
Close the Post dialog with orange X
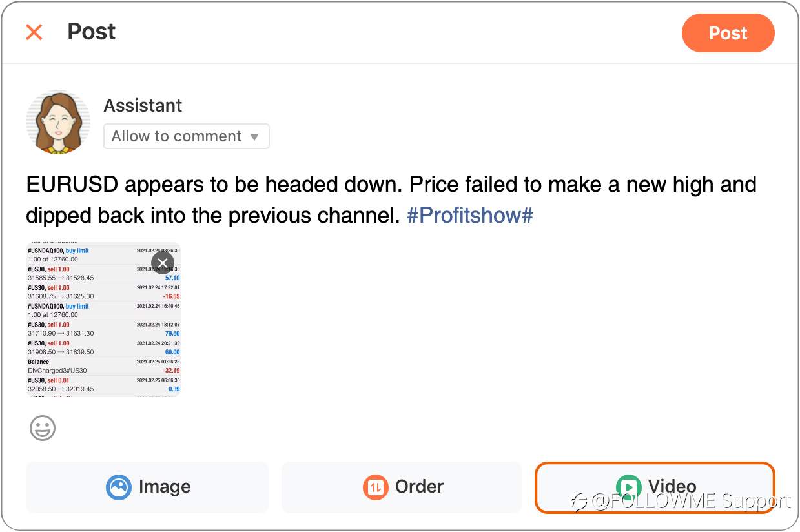(x=34, y=32)
